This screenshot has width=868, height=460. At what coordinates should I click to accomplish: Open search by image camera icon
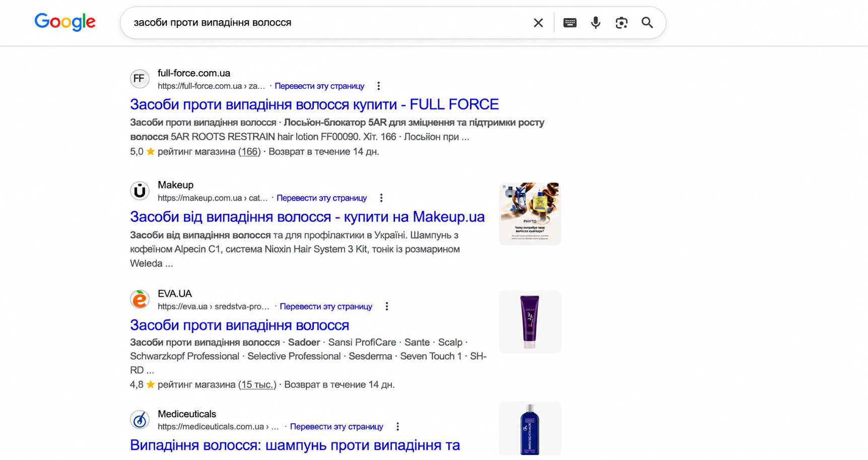tap(621, 23)
